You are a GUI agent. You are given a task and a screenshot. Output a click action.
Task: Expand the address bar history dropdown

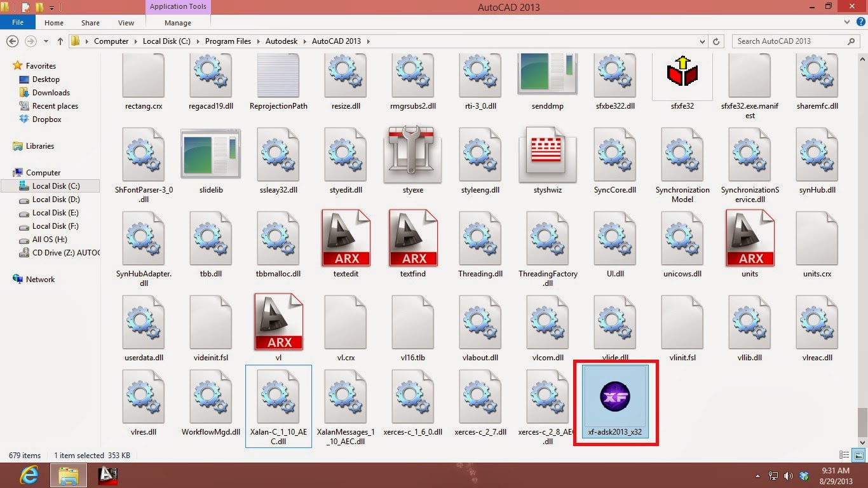coord(702,41)
